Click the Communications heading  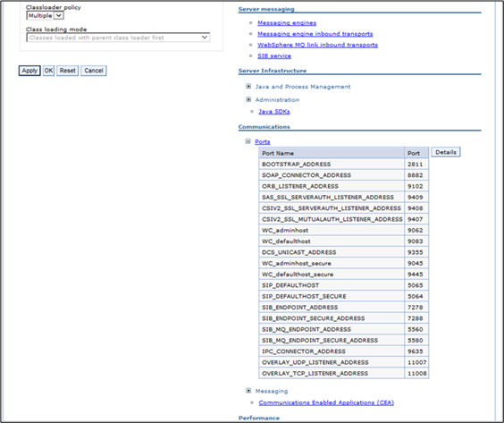click(x=264, y=126)
